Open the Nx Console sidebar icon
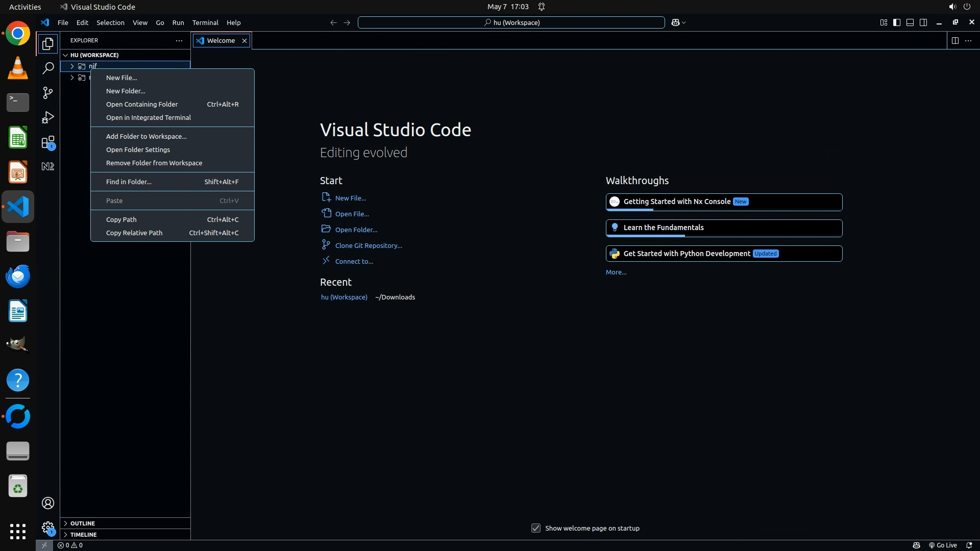Screen dimensions: 980x551 47,166
